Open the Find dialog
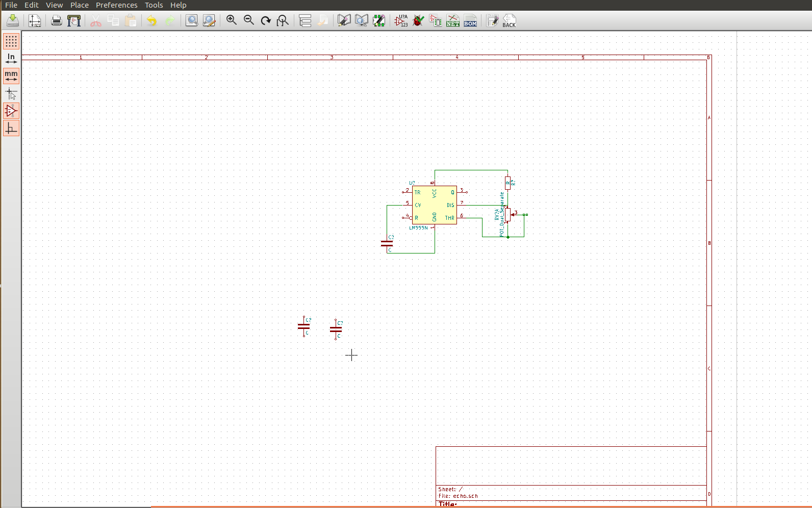This screenshot has height=508, width=812. point(191,20)
